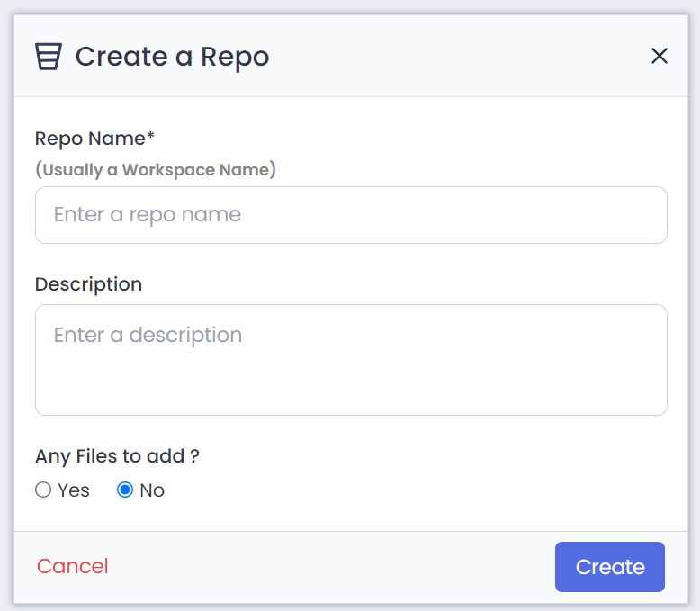Click the '(Usually a Workspace Name)' hint text
The width and height of the screenshot is (700, 611).
tap(155, 170)
